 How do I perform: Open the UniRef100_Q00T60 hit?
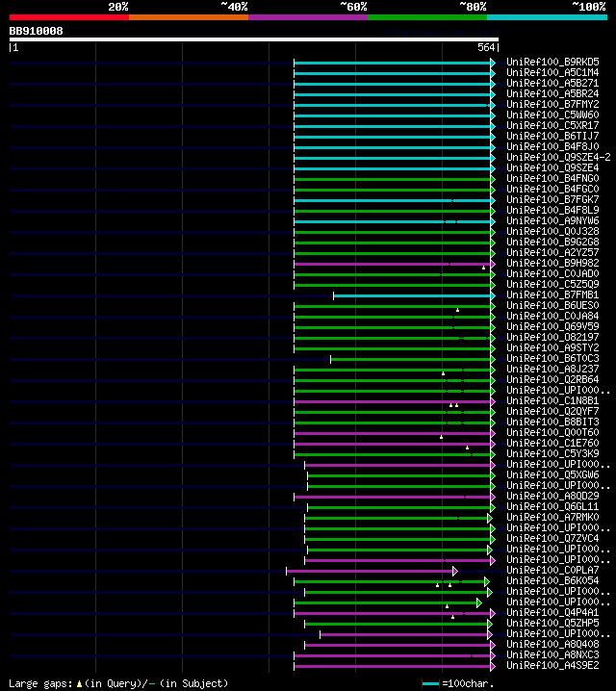click(x=552, y=432)
